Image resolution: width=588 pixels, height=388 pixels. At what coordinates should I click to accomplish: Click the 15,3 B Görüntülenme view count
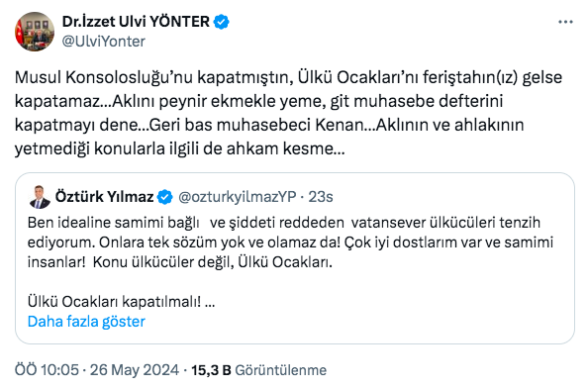pyautogui.click(x=258, y=370)
